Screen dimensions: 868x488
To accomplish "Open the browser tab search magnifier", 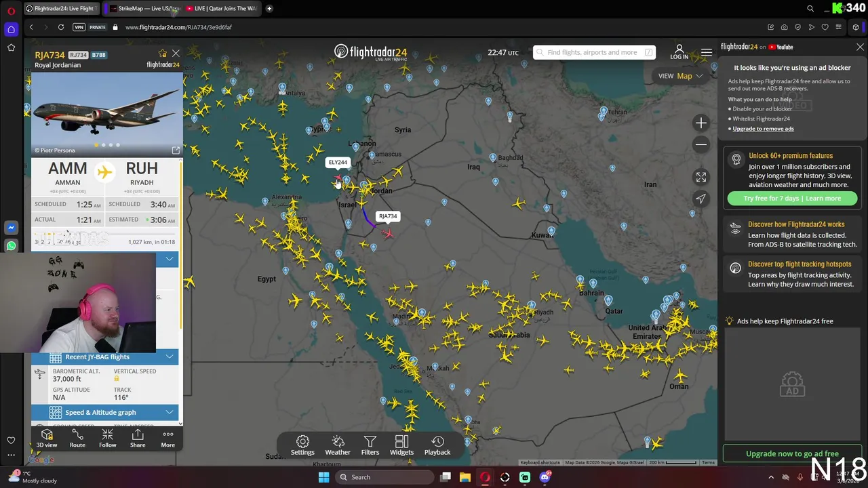I will pos(810,8).
